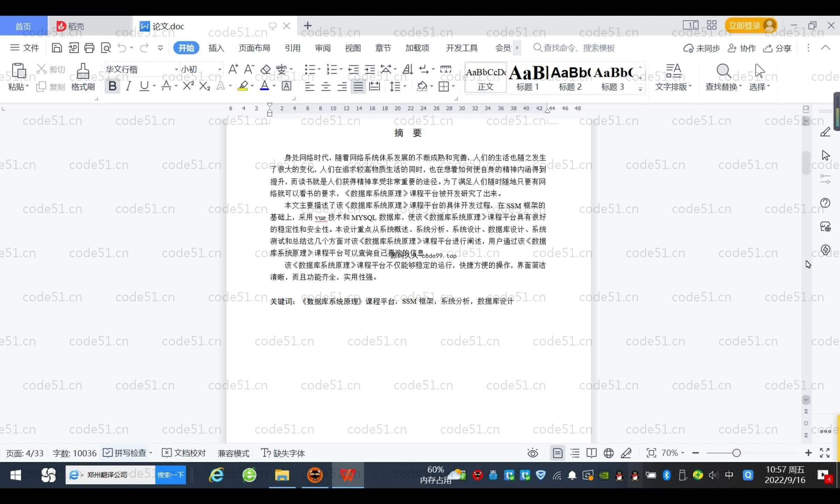This screenshot has width=840, height=504.
Task: Open the font name dropdown
Action: pos(176,69)
